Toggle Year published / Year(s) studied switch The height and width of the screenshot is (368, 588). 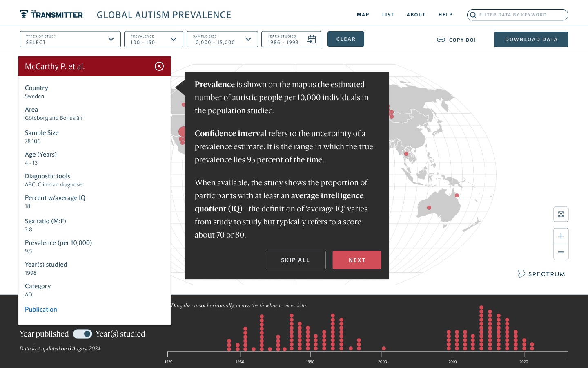82,334
